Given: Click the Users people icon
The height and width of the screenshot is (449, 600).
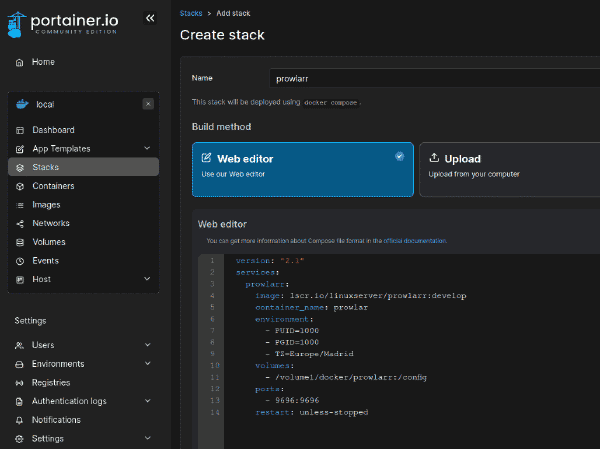Looking at the screenshot, I should tap(19, 346).
